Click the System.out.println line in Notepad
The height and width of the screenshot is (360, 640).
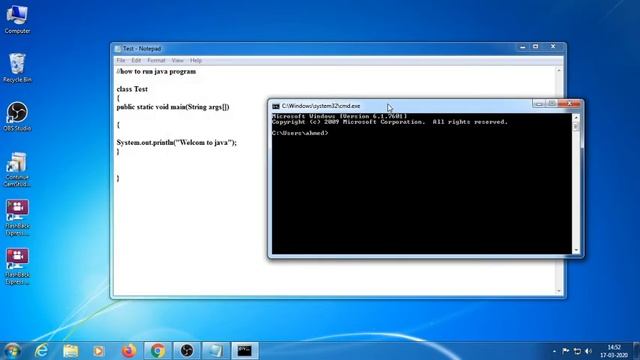coord(177,142)
